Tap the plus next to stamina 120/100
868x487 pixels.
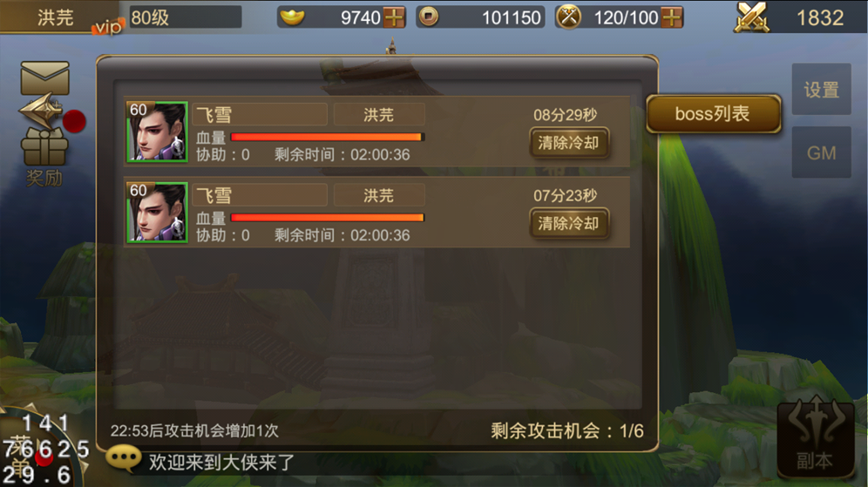click(x=672, y=17)
